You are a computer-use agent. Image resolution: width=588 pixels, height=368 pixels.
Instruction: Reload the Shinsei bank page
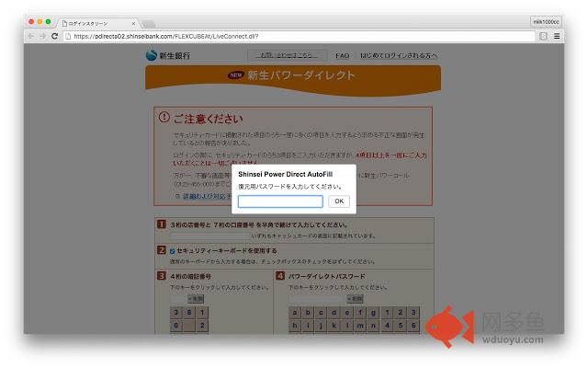(x=55, y=36)
